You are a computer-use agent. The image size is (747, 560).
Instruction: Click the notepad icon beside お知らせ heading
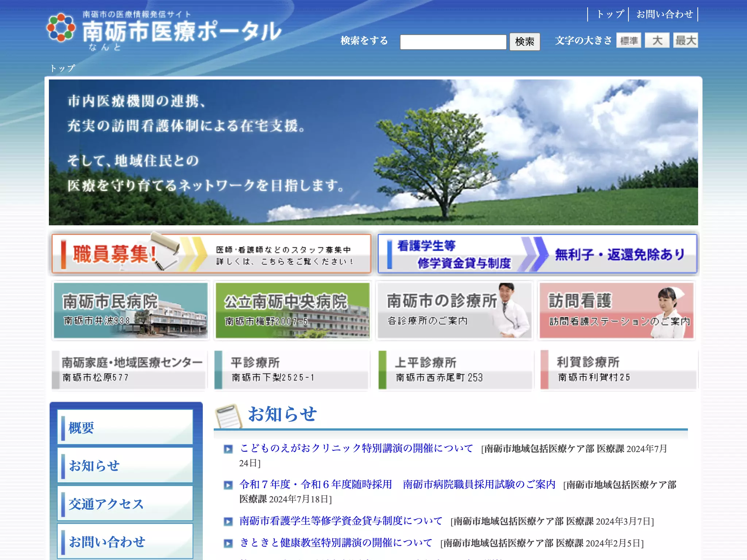(229, 416)
